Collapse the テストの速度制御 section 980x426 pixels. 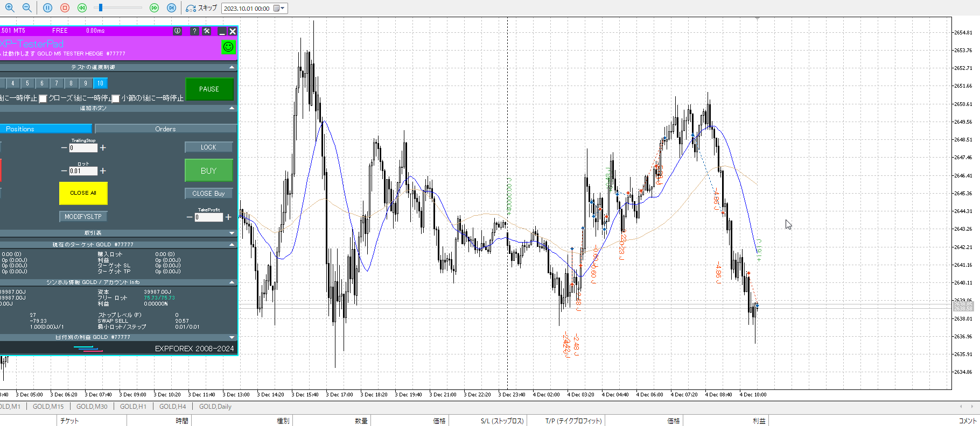[232, 67]
